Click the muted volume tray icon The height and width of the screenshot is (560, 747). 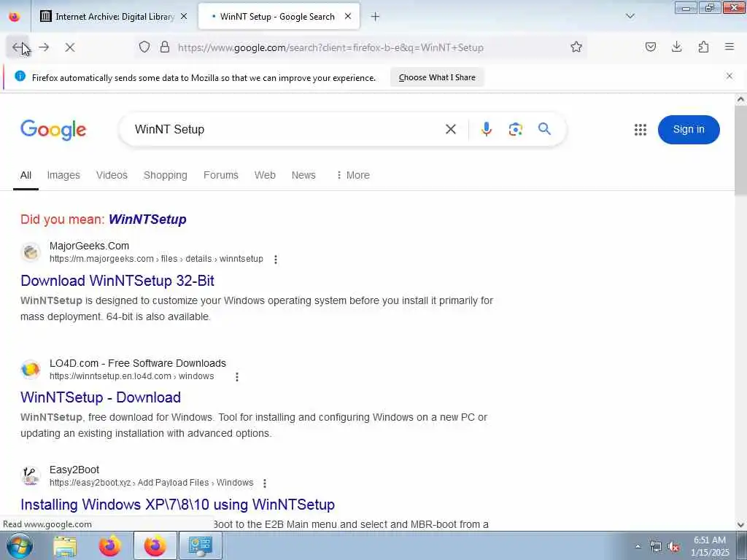tap(673, 547)
